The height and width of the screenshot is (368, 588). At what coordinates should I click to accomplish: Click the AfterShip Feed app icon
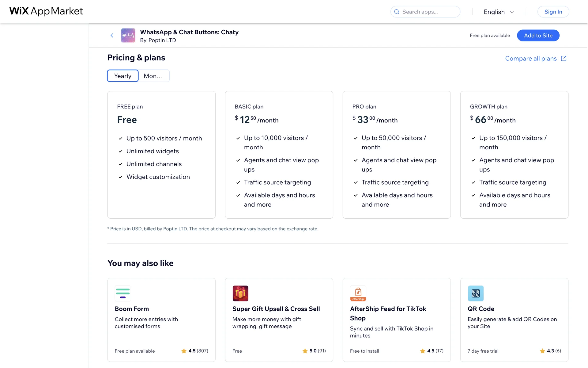(358, 293)
